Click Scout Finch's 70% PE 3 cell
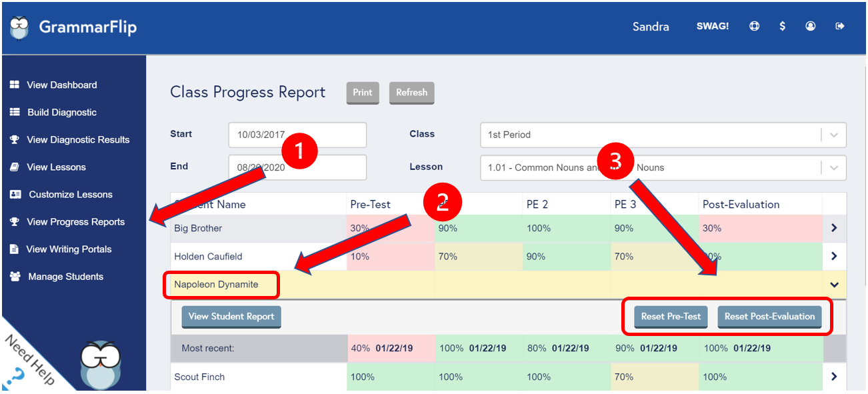This screenshot has width=868, height=394. click(x=655, y=377)
